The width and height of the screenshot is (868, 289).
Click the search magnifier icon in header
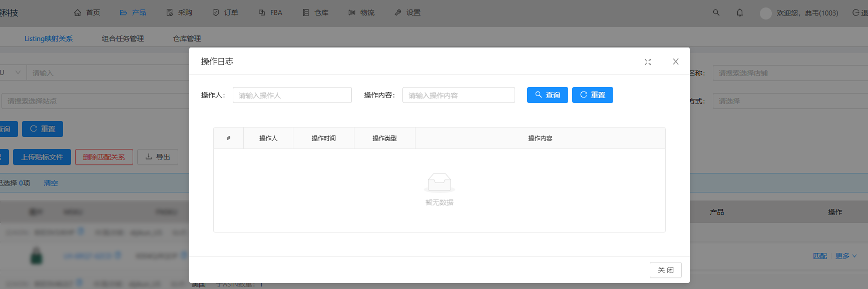716,12
